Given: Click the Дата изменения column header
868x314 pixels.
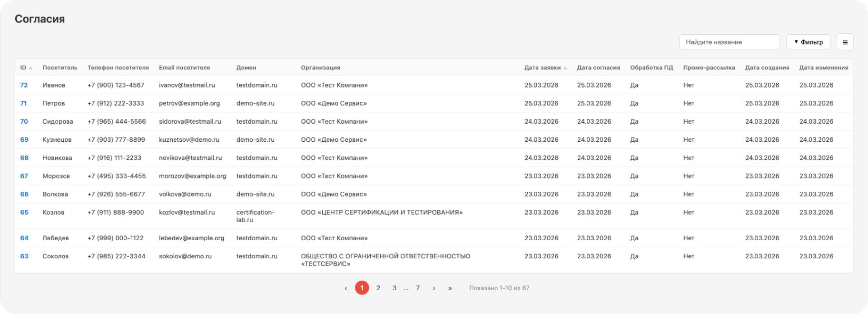Looking at the screenshot, I should point(823,68).
